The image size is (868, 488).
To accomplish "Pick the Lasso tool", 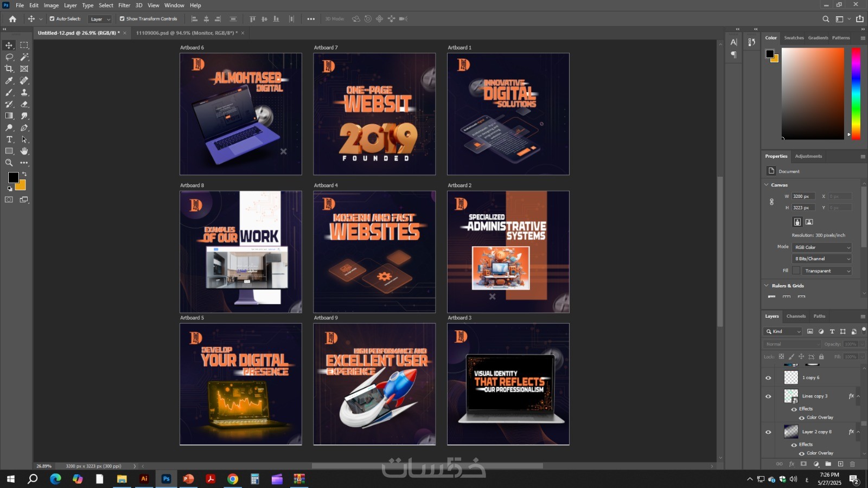I will 9,57.
